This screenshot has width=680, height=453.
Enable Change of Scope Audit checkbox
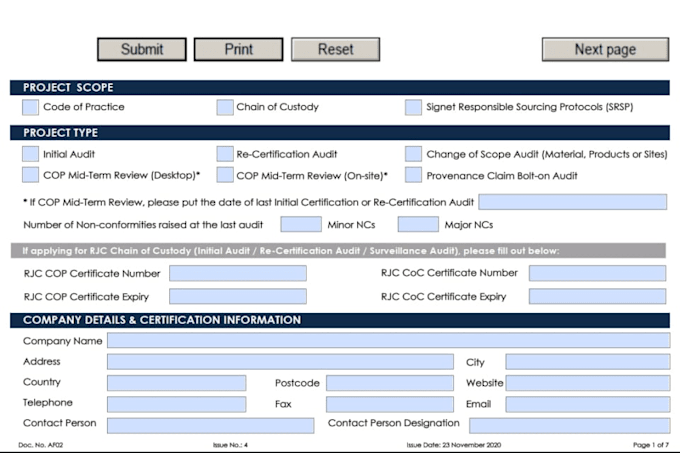[x=413, y=154]
